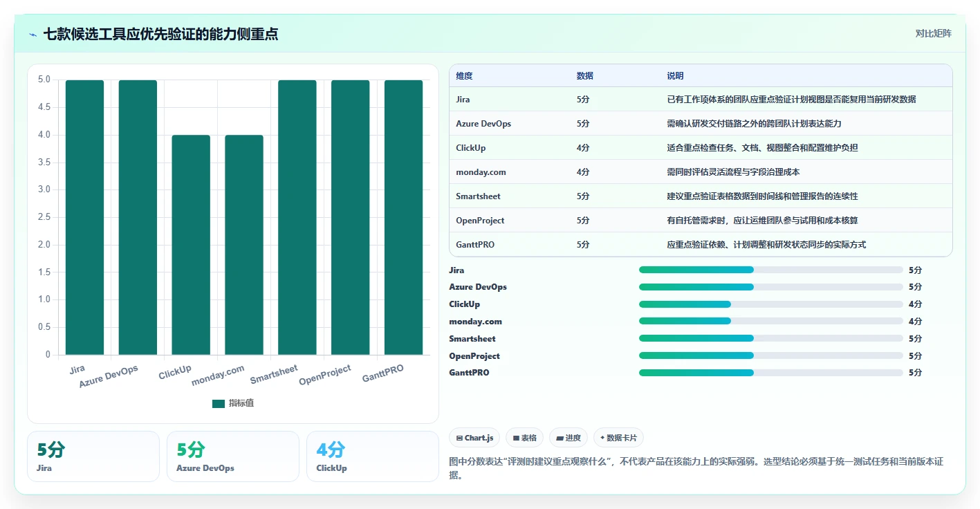Click the GanttPRO bar in the chart
The image size is (980, 509).
pos(404,217)
